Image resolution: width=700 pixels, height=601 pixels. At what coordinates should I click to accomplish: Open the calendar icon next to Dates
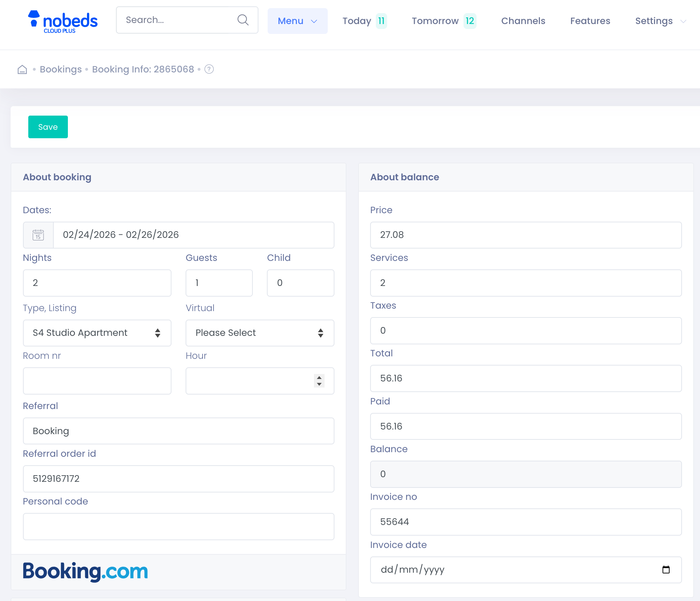[38, 235]
